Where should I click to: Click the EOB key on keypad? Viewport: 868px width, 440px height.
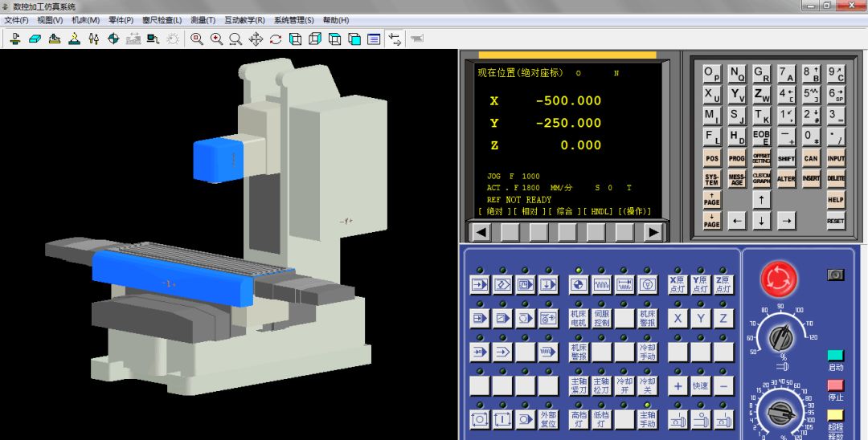pyautogui.click(x=762, y=136)
